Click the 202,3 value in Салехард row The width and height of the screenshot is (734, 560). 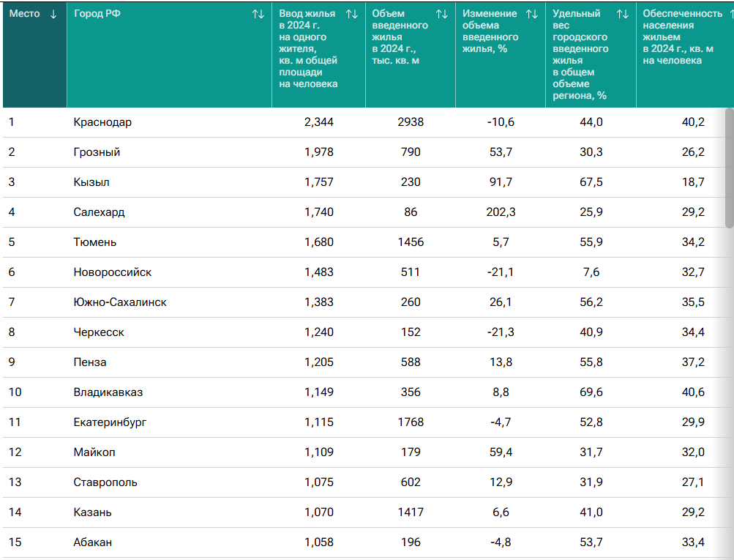[x=501, y=212]
